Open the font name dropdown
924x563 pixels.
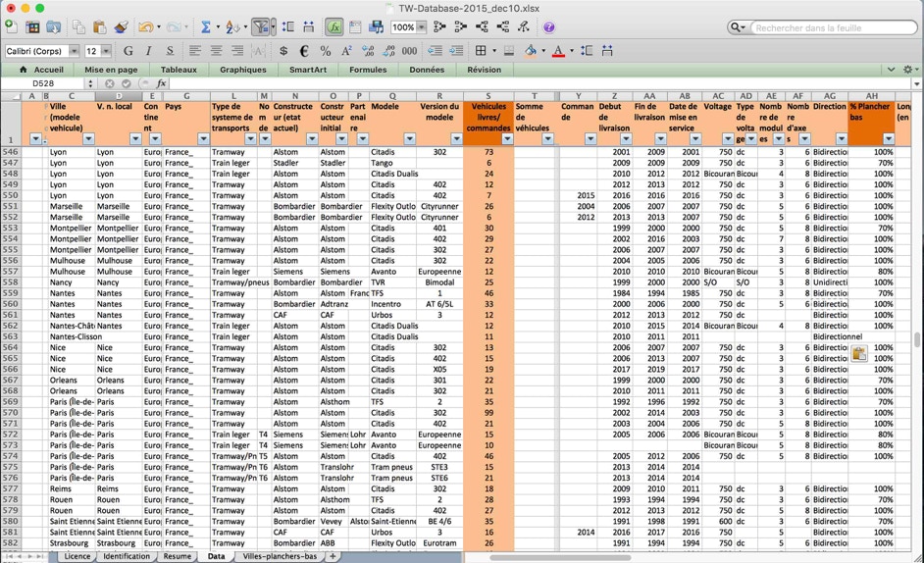(74, 51)
